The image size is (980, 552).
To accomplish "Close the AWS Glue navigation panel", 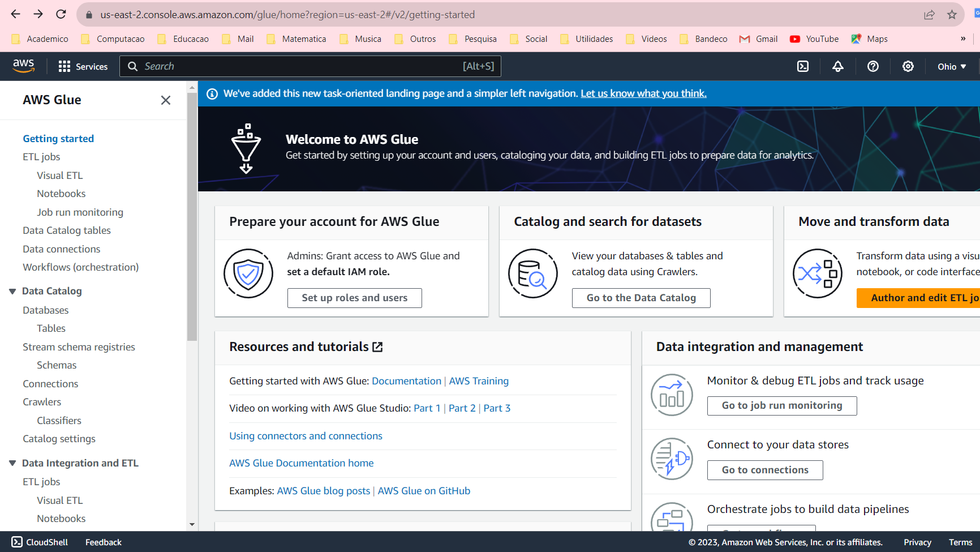I will click(x=165, y=100).
